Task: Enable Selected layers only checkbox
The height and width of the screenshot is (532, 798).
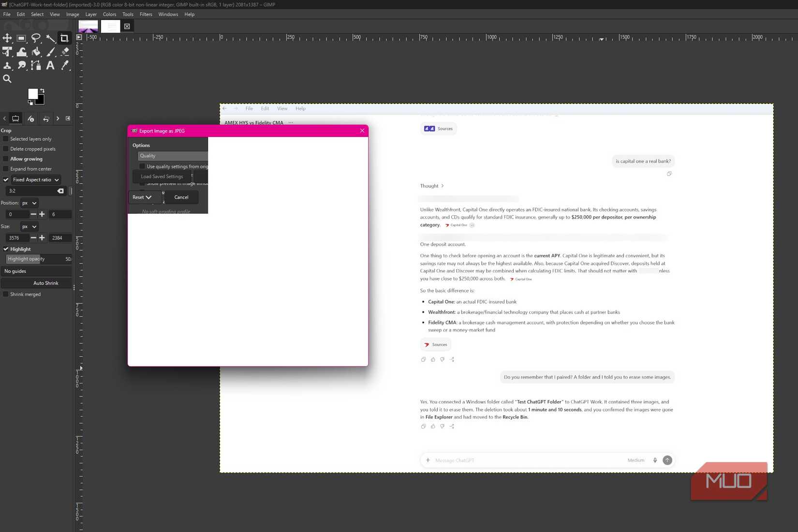Action: [6, 139]
